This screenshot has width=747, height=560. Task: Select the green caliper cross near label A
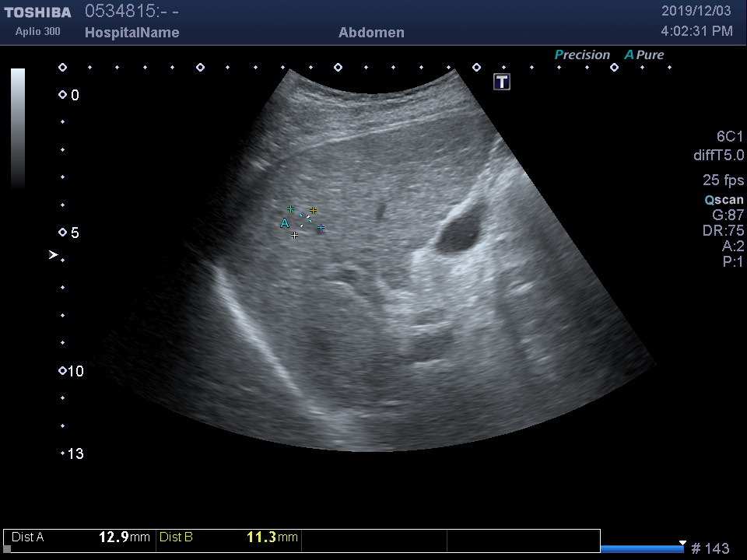click(x=290, y=209)
